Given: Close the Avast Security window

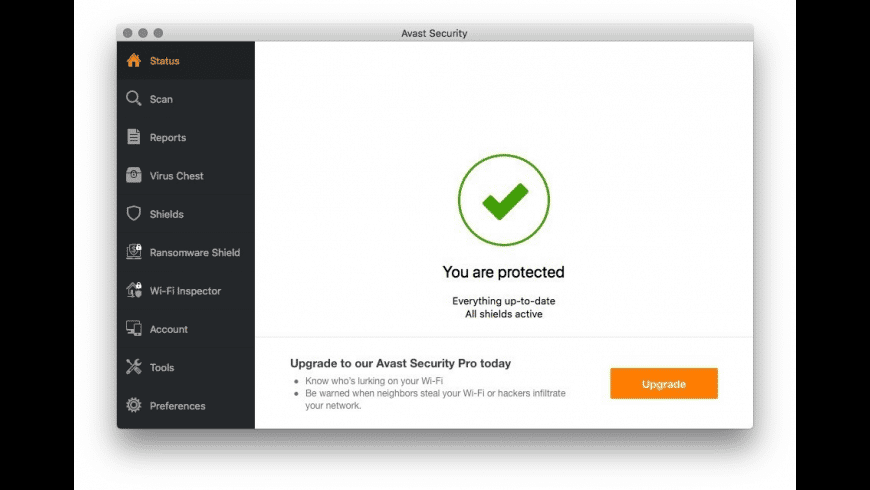Looking at the screenshot, I should [128, 33].
